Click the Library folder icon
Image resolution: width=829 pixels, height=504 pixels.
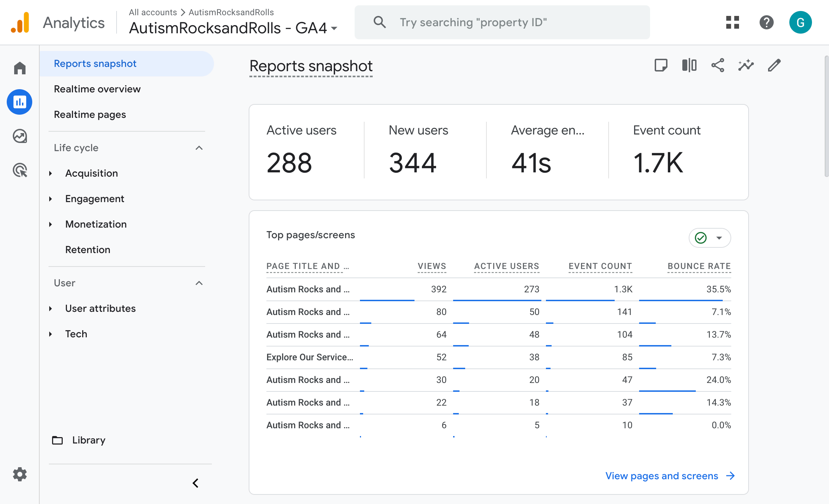click(57, 440)
